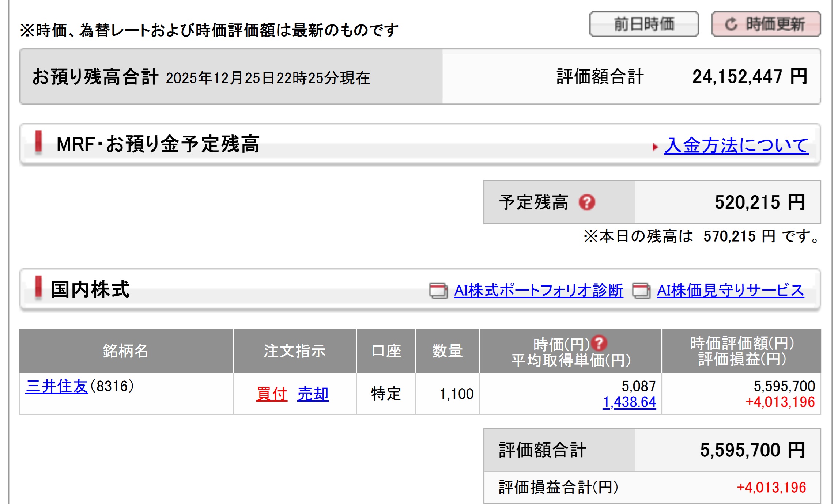Open the 三井住友 stock detail link

click(57, 386)
